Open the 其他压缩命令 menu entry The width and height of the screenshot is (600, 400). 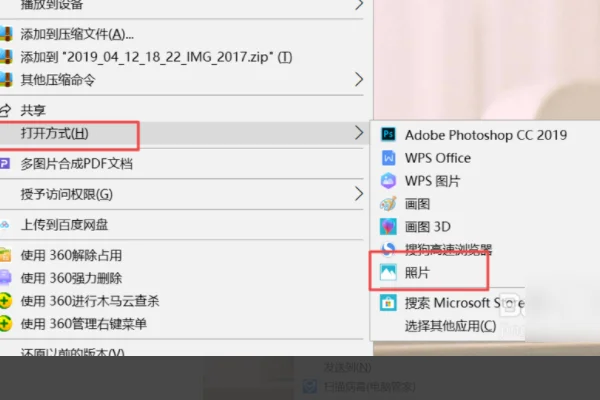tap(58, 80)
